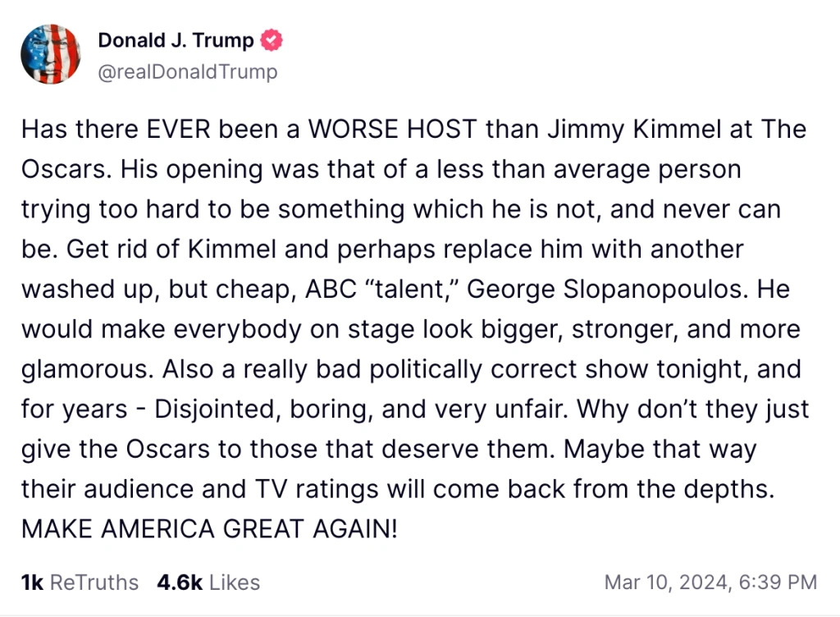Click the bold 4.6k count number
Screen dimensions: 840x617
tap(180, 583)
